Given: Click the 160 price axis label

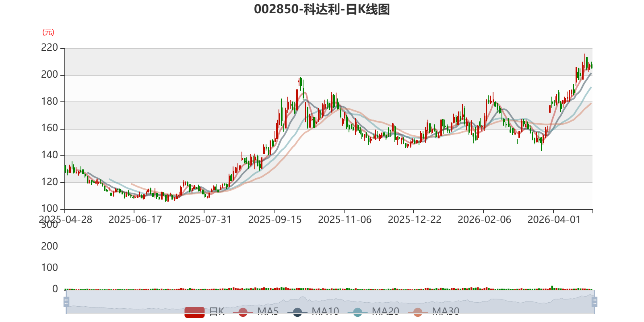Looking at the screenshot, I should [50, 128].
